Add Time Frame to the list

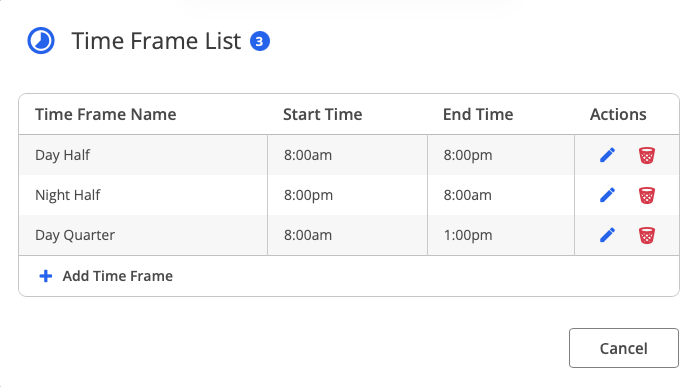click(x=106, y=276)
